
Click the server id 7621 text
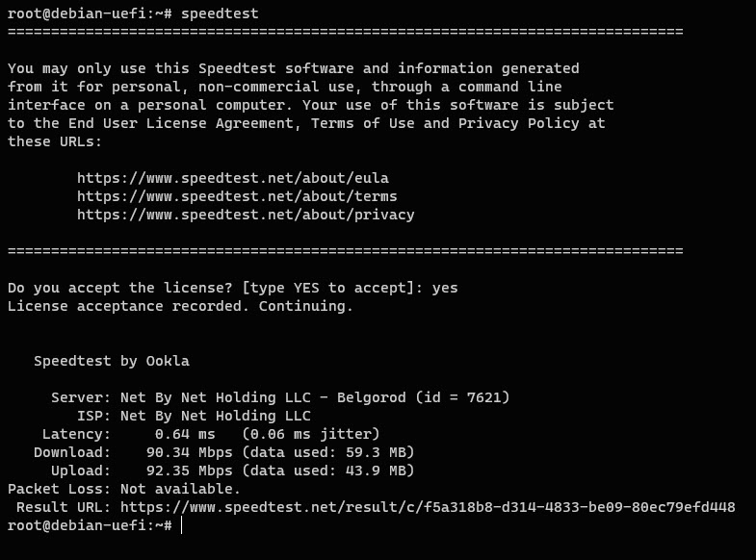[x=462, y=397]
